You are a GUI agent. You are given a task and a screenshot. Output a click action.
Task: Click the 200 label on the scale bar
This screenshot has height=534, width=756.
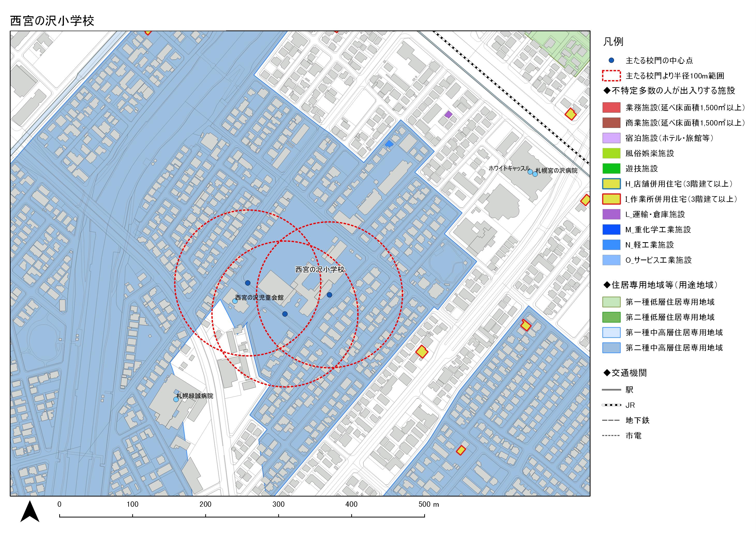click(205, 504)
